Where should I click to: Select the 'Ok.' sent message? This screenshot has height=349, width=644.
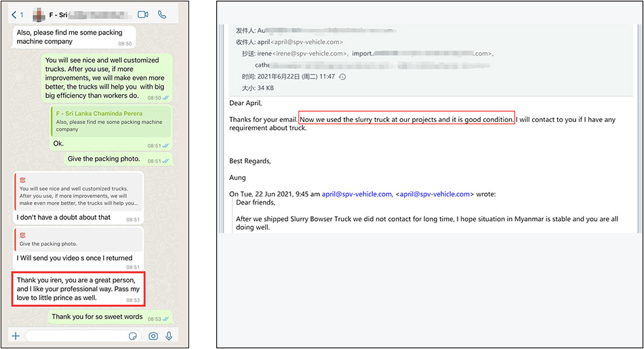coord(111,128)
